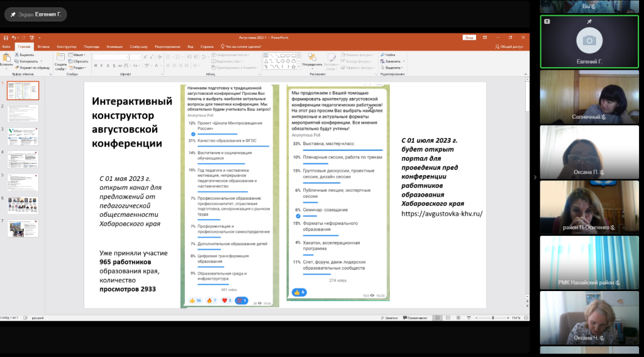Click the Save icon in PowerPoint title bar
This screenshot has height=357, width=644.
point(6,38)
